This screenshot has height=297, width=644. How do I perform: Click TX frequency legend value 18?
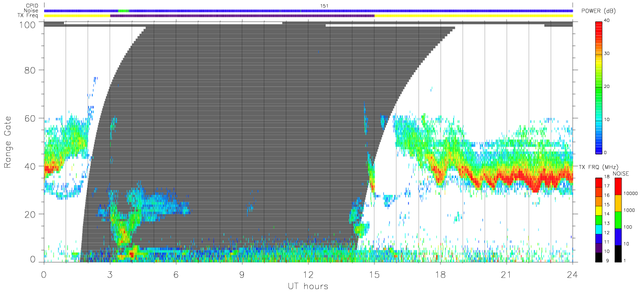tap(607, 178)
